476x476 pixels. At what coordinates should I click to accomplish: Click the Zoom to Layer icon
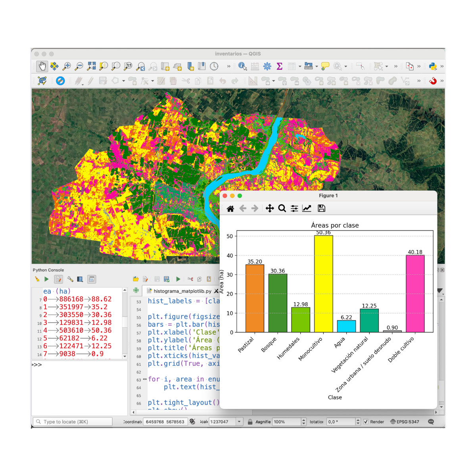coord(116,66)
